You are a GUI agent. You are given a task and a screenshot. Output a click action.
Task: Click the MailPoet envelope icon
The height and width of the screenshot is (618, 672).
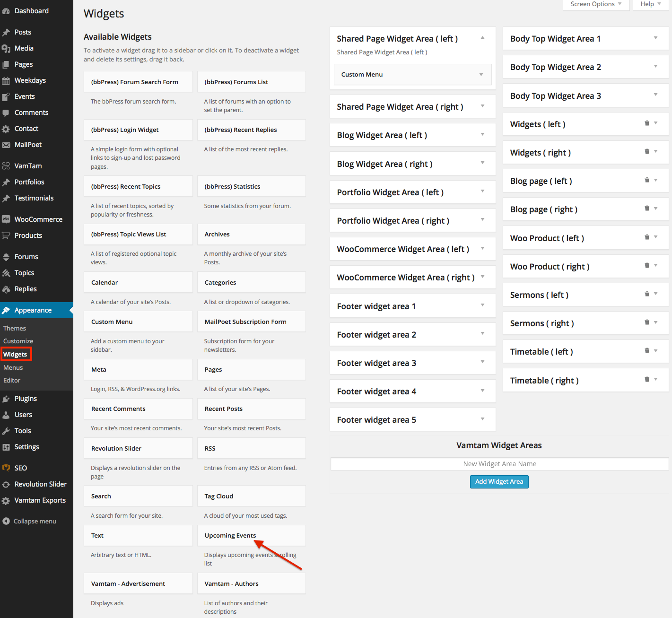click(6, 145)
